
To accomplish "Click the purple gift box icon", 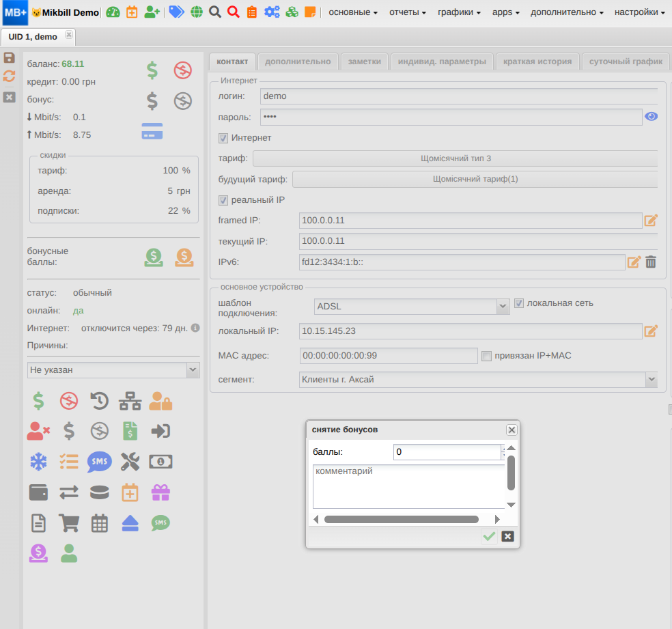I will click(160, 492).
